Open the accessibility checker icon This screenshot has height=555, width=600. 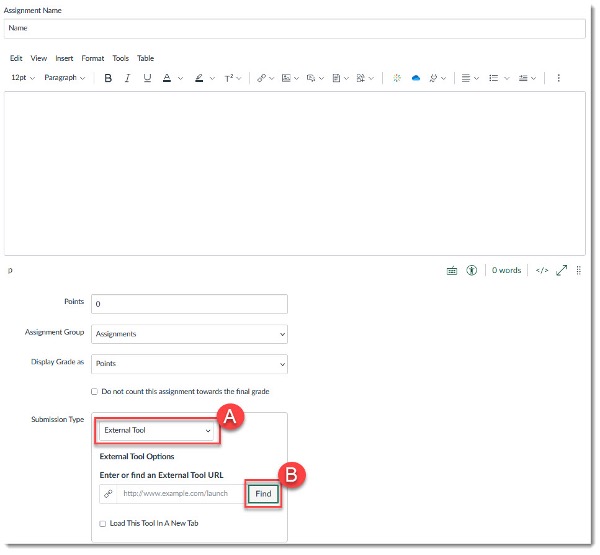[x=471, y=270]
